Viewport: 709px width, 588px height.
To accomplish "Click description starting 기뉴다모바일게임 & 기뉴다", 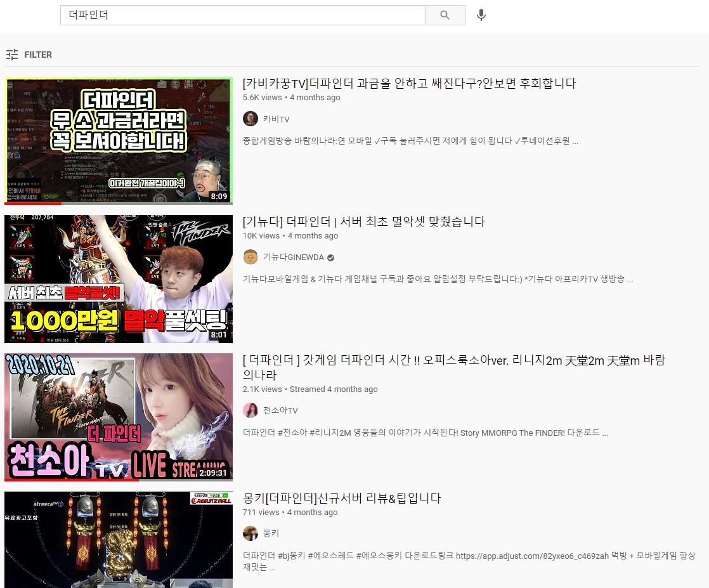I will (438, 279).
